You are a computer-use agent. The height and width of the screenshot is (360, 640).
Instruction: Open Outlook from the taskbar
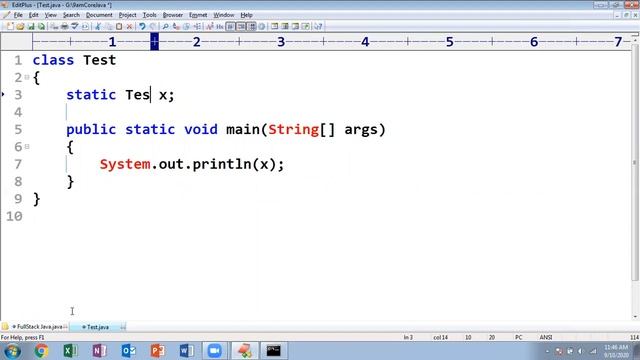click(129, 351)
